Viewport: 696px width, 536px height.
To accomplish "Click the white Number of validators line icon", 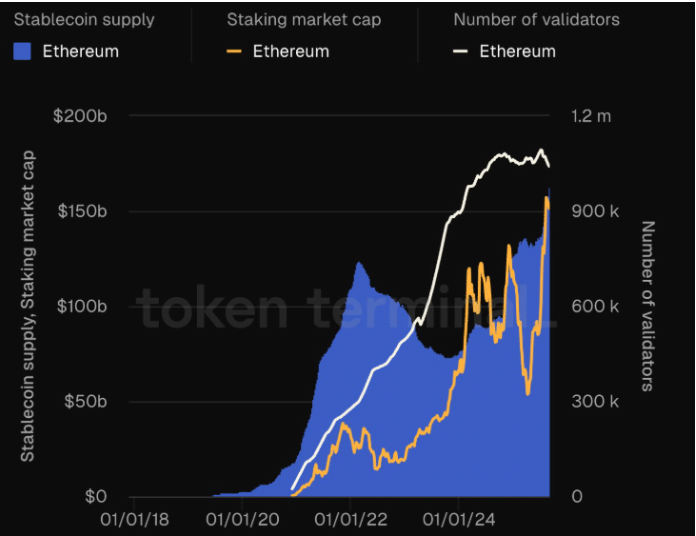I will click(x=461, y=51).
